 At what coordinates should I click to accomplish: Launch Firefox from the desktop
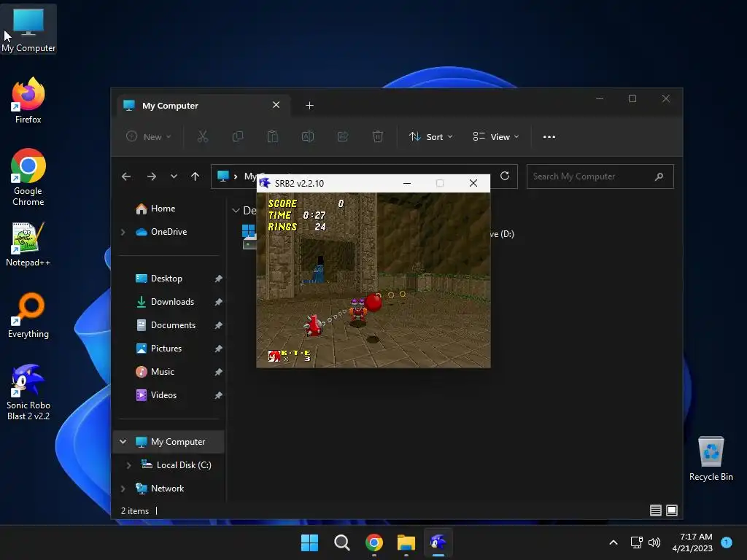pyautogui.click(x=28, y=101)
